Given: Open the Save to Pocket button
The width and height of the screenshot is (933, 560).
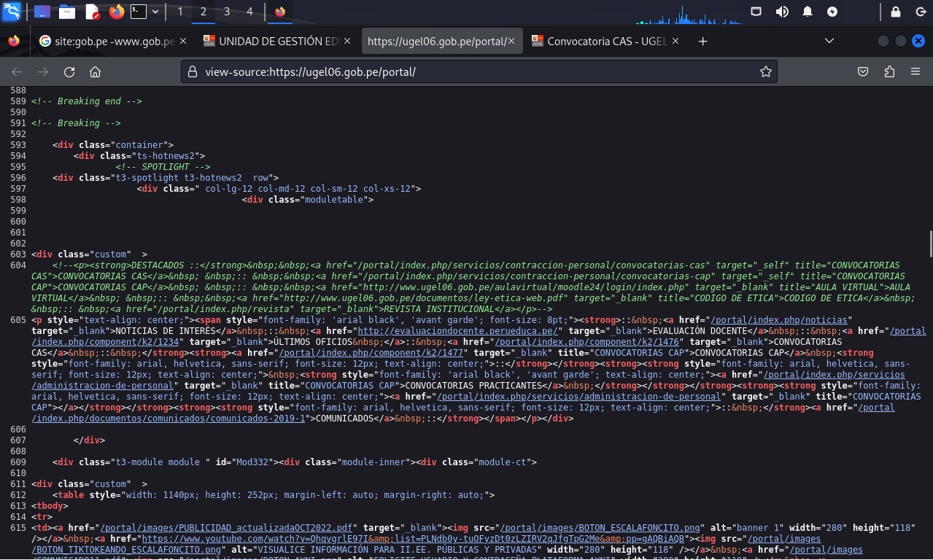Looking at the screenshot, I should point(862,71).
